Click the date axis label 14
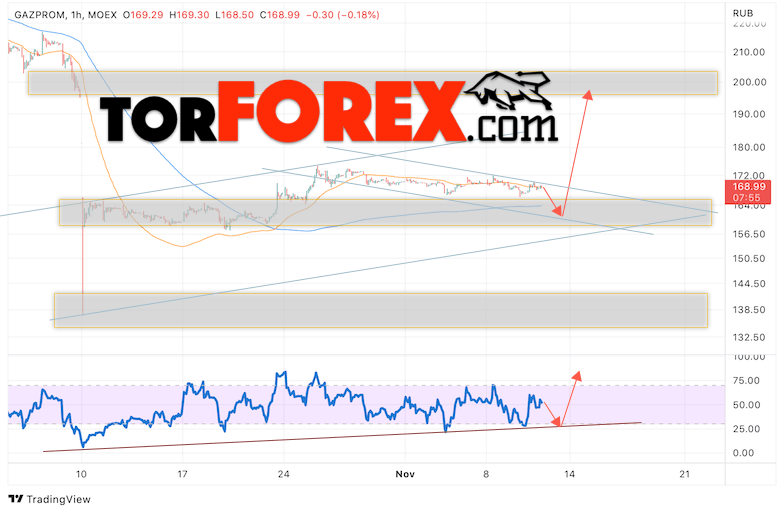Screen dimensions: 784x513 pos(570,474)
